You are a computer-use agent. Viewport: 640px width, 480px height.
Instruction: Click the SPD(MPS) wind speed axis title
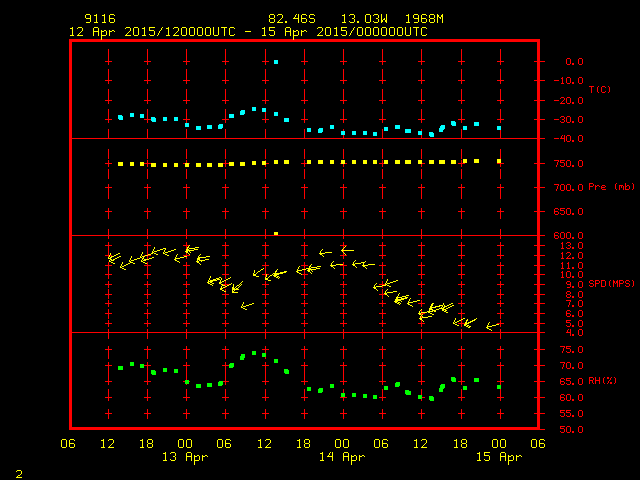click(611, 284)
